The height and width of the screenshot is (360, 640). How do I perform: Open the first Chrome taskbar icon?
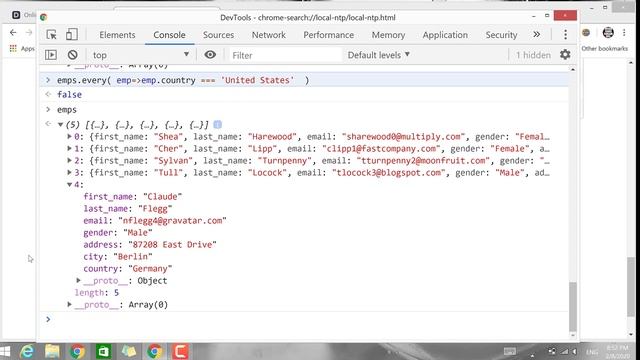pyautogui.click(x=78, y=351)
